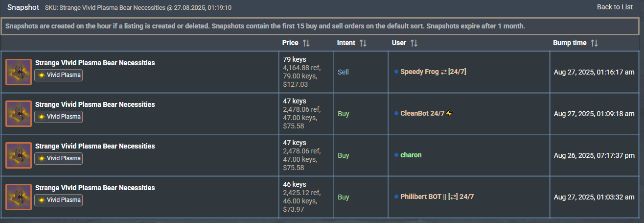This screenshot has height=223, width=644.
Task: Sort listings by the Price sort arrows
Action: [306, 43]
